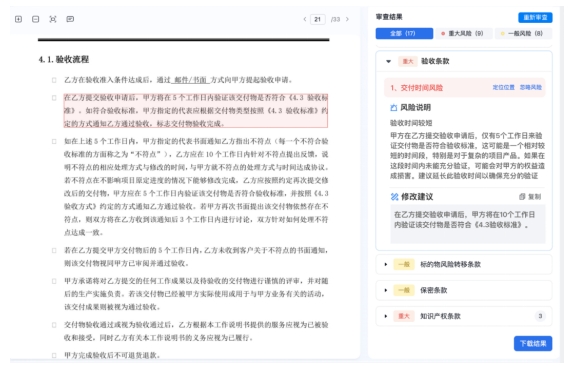
Task: Click the heading 4.1. 验收流程
Action: point(64,59)
